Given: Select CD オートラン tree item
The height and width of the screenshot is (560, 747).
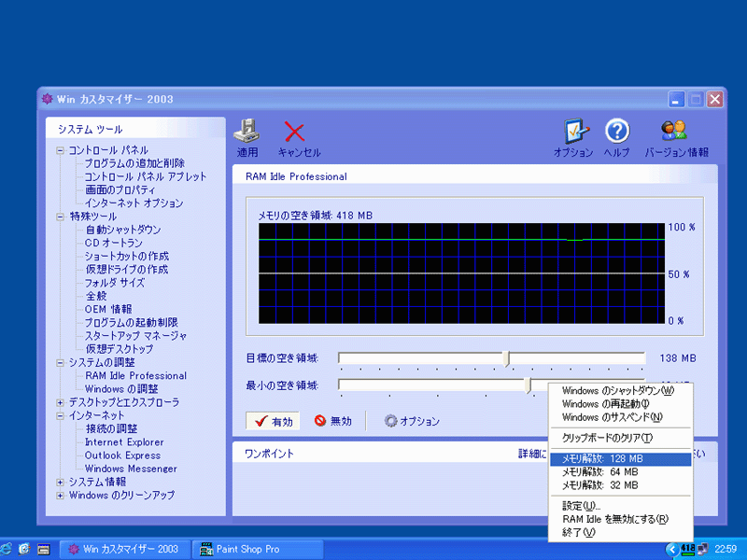Looking at the screenshot, I should point(114,243).
